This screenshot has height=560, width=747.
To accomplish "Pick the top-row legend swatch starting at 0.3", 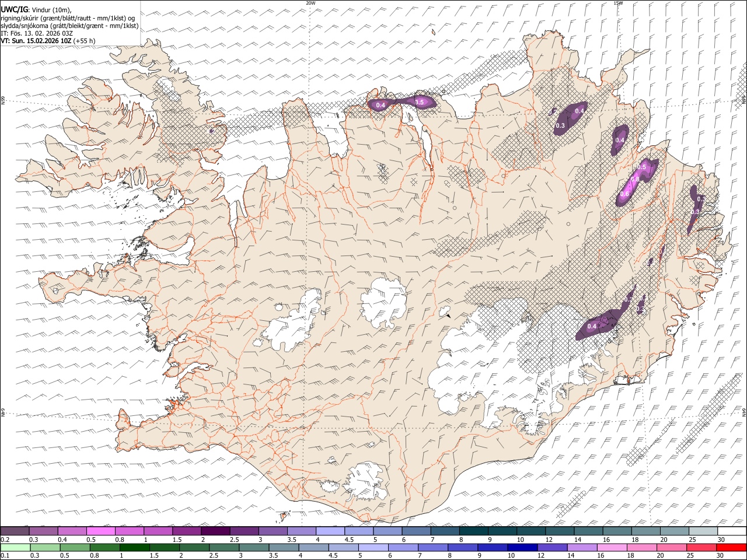I will (x=43, y=531).
